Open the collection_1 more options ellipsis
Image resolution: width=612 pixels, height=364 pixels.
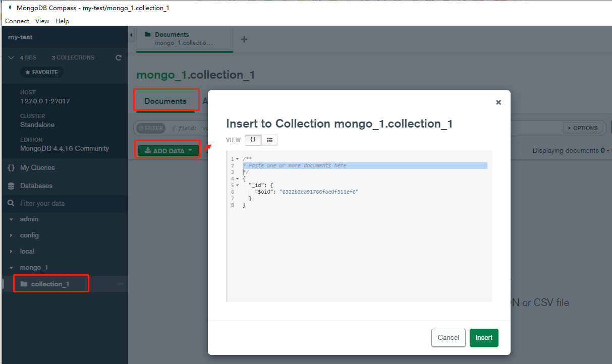click(x=120, y=284)
